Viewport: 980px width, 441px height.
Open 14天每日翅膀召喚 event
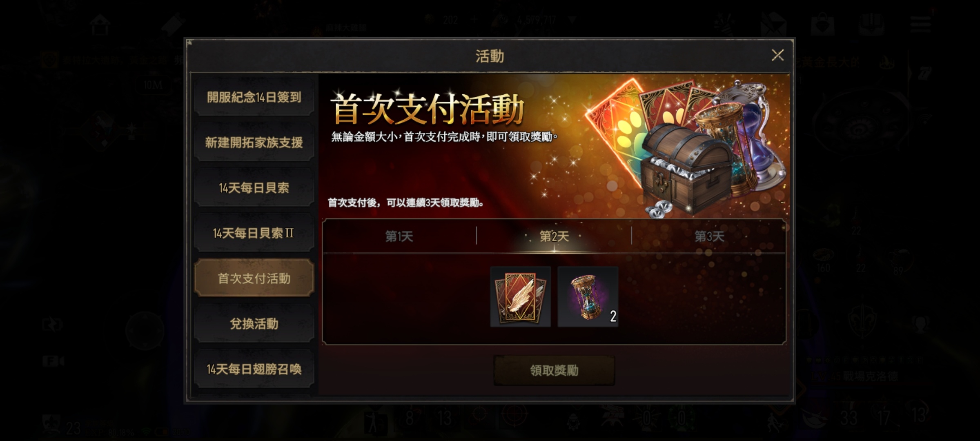pyautogui.click(x=254, y=369)
